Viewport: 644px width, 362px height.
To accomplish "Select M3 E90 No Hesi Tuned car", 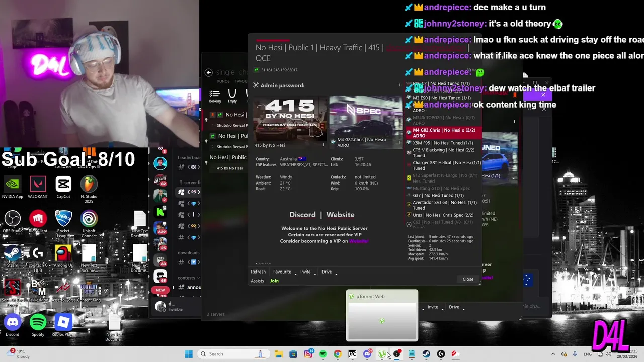I will click(444, 98).
